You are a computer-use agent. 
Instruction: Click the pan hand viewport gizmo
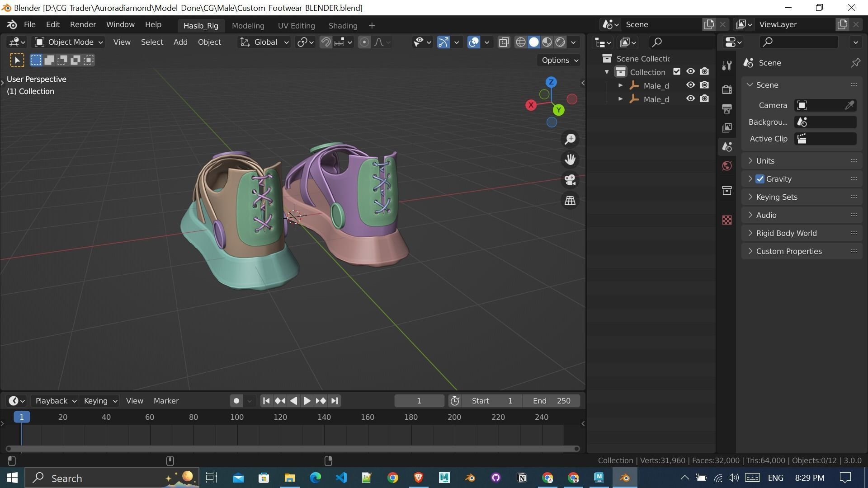pos(570,160)
